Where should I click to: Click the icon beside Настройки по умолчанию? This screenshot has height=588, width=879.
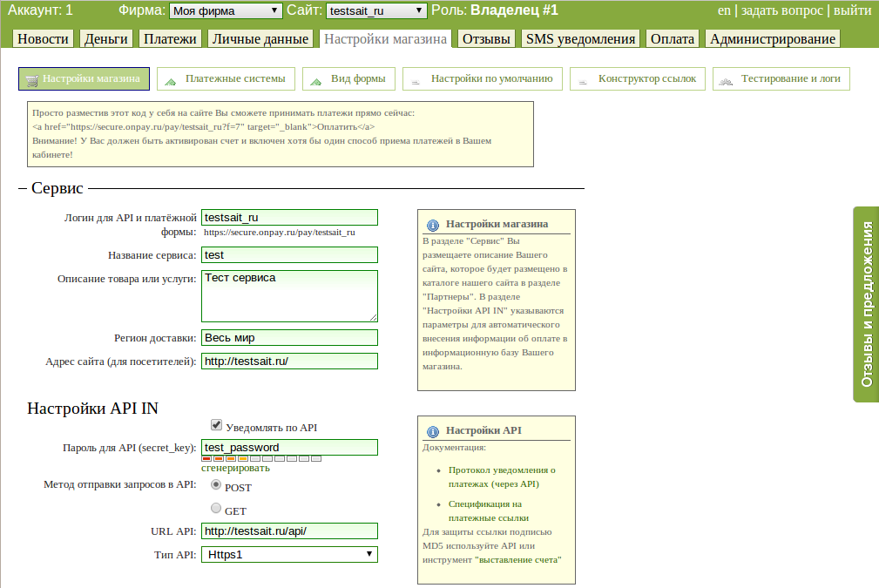417,79
